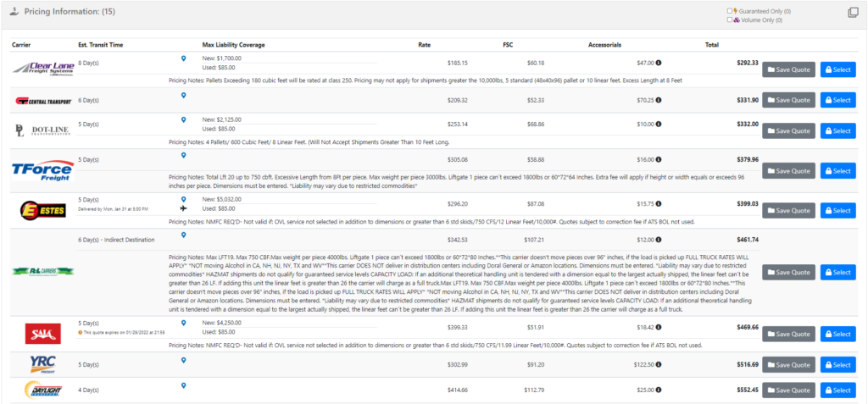868x404 pixels.
Task: Save Quote for SAIA at $469.66
Action: 789,335
